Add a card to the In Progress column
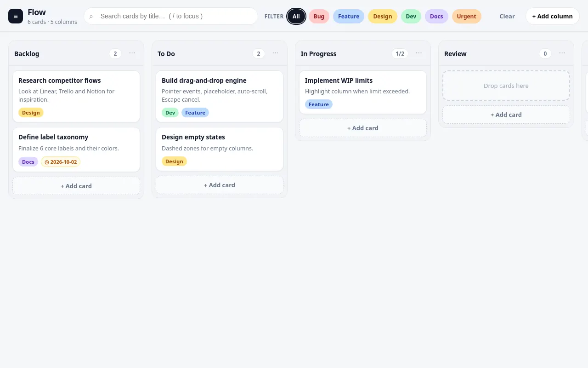This screenshot has height=368, width=588. click(363, 128)
